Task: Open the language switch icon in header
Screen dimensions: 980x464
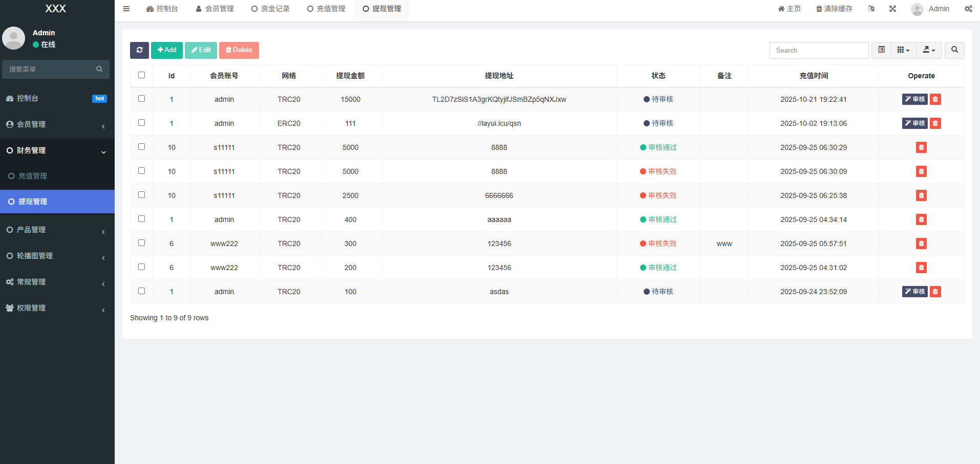Action: pos(871,9)
